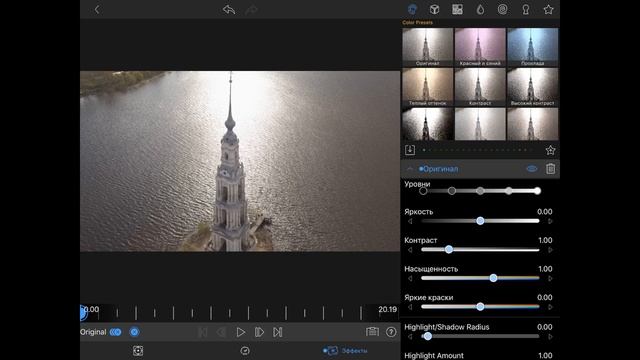The width and height of the screenshot is (640, 360).
Task: Increase Контраст with right arrow
Action: click(550, 250)
